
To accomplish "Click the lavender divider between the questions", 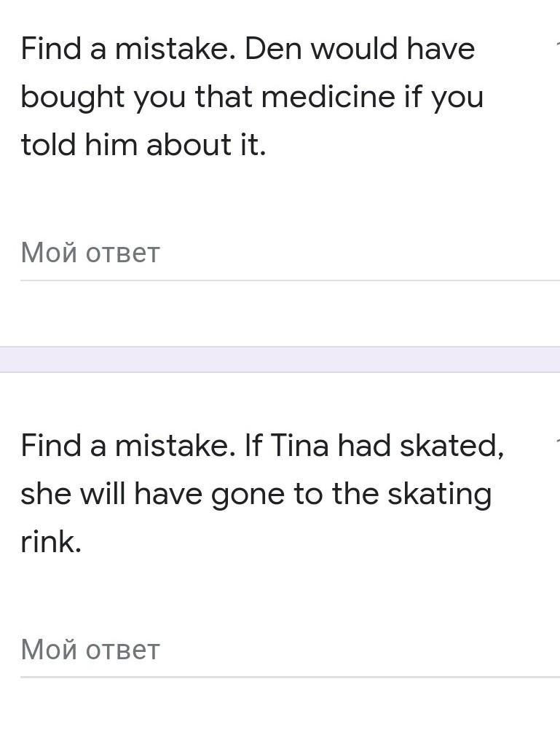I will 280,360.
